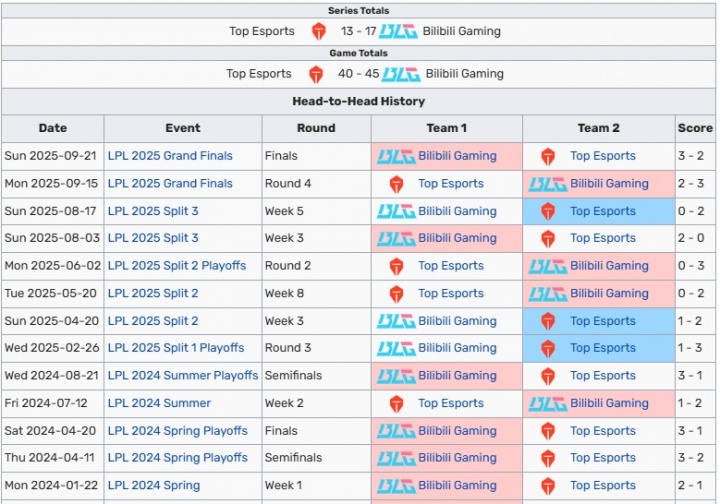Viewport: 720px width, 504px height.
Task: Click Bilibili Gaming logo in Series Totals row
Action: pos(399,31)
